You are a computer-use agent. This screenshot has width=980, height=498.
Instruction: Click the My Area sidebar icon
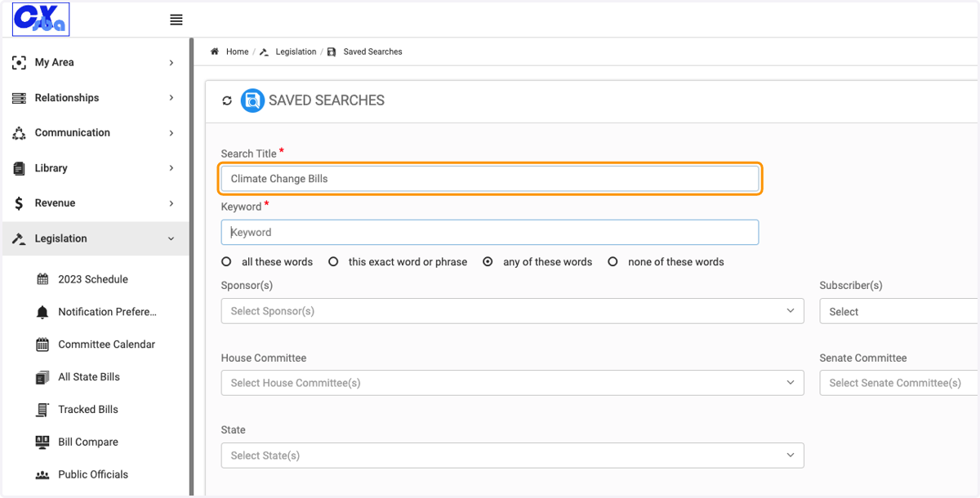click(x=19, y=62)
